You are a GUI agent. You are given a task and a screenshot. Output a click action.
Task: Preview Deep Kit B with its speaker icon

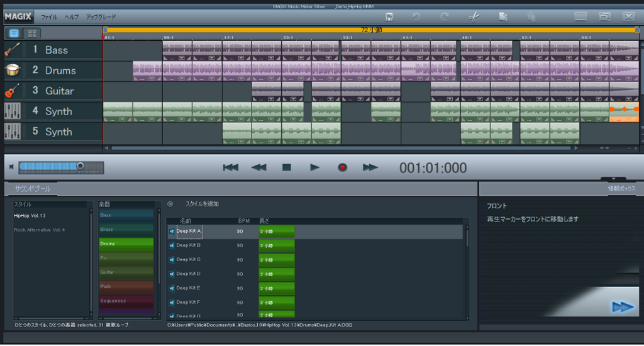[172, 245]
